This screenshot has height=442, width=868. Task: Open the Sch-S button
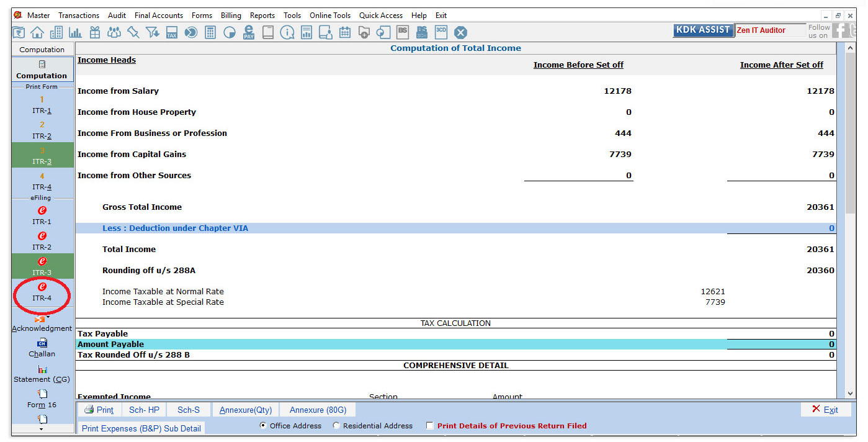[189, 410]
